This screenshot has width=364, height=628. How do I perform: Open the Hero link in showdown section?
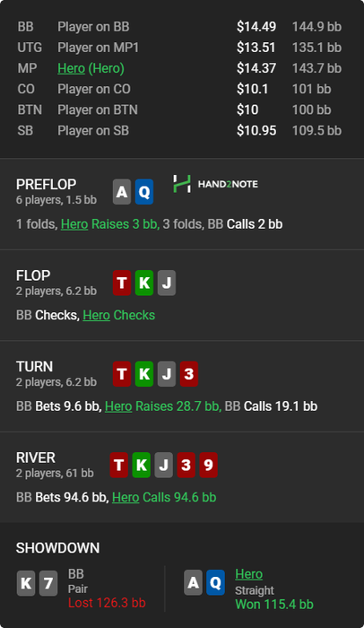click(x=249, y=574)
